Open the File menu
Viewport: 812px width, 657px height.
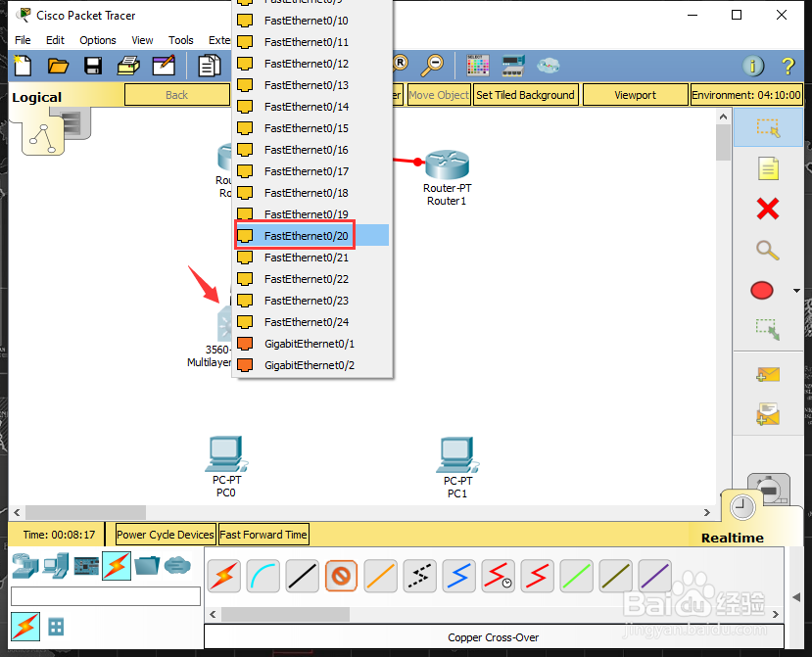(x=23, y=40)
